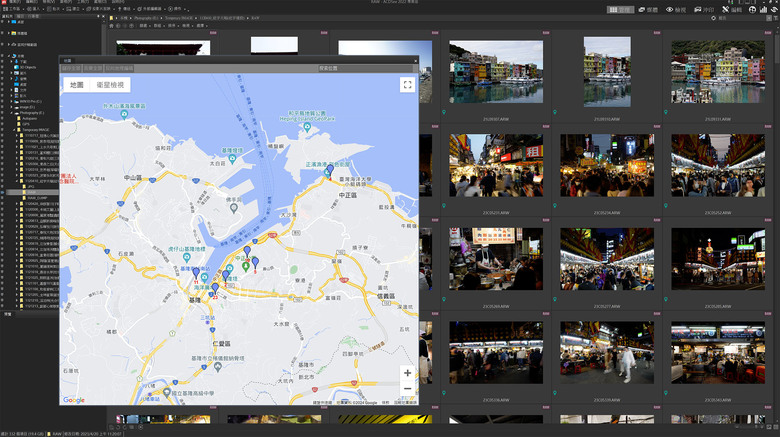Image resolution: width=780 pixels, height=437 pixels.
Task: Select thumbnail 23J20310.ARW
Action: coord(607,72)
